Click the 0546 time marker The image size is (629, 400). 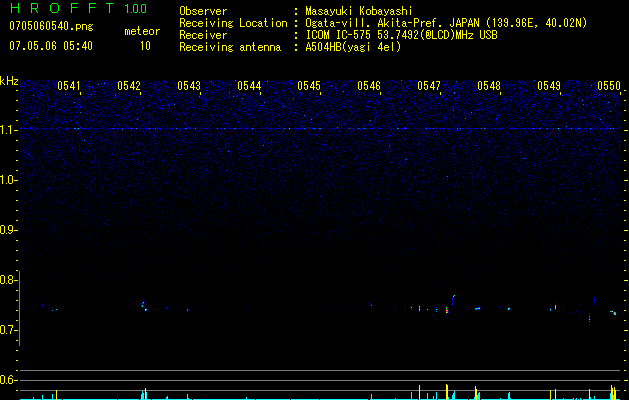369,86
